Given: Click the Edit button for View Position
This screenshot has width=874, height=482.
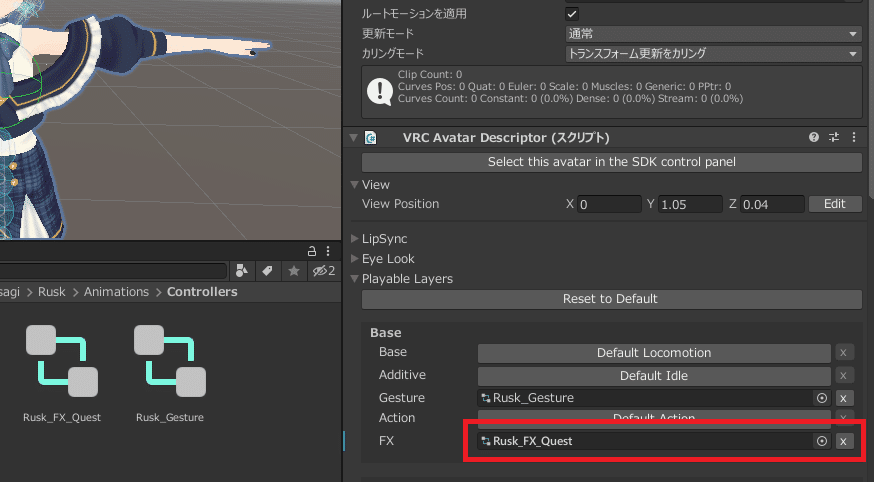Looking at the screenshot, I should click(835, 204).
